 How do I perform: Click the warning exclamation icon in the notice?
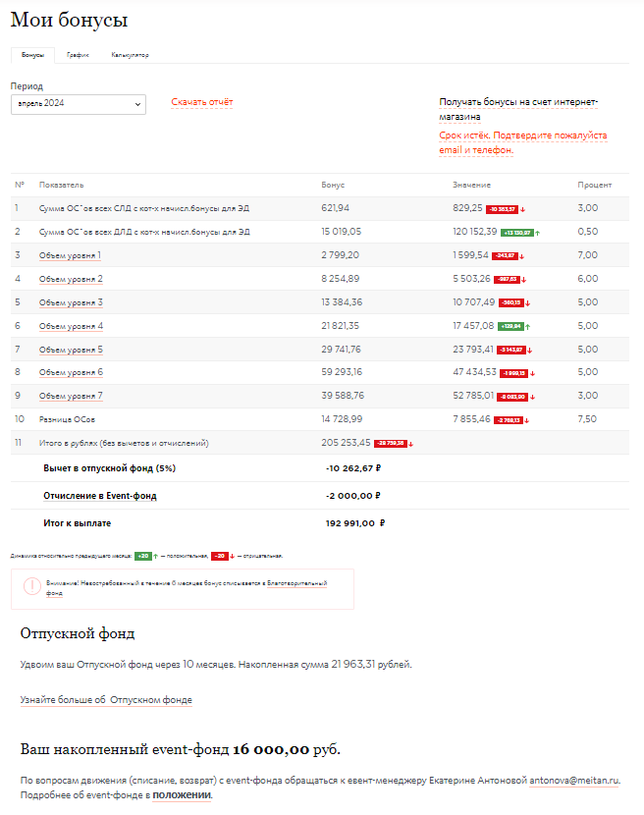pos(32,585)
